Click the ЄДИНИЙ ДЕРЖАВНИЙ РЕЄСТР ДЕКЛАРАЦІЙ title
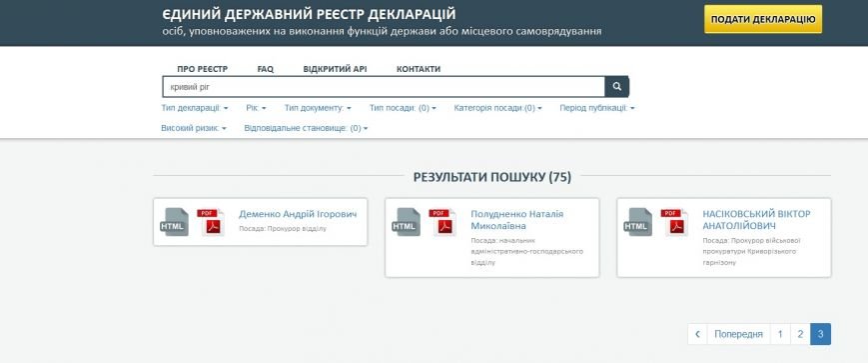Viewport: 868px width, 363px height. 310,14
